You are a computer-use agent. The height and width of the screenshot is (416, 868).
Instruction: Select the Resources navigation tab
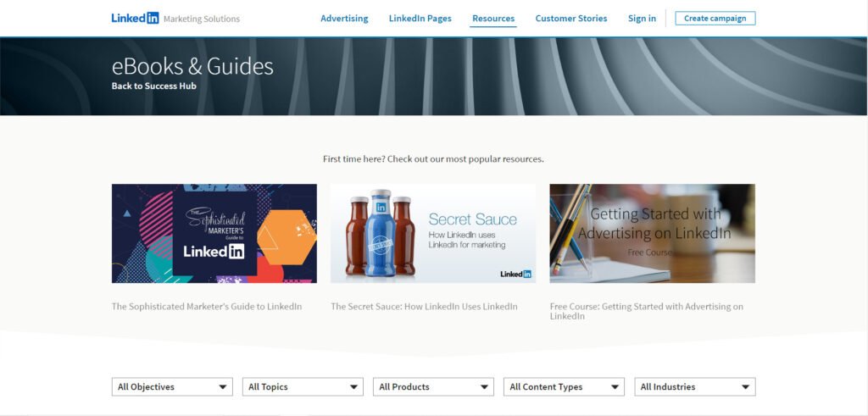493,19
